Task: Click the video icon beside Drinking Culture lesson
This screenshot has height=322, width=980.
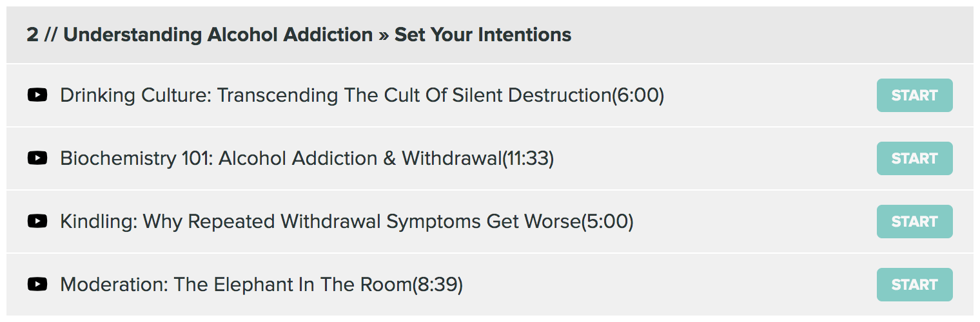Action: 37,95
